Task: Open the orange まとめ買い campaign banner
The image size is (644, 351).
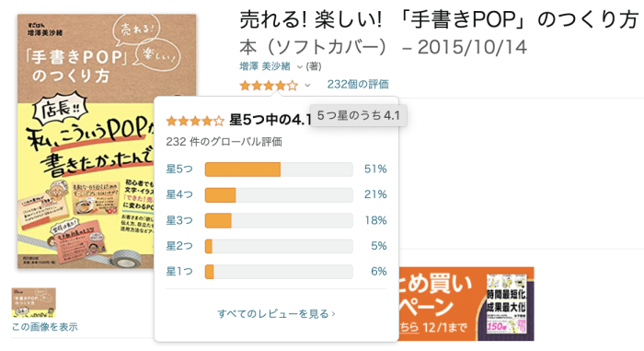Action: point(466,304)
